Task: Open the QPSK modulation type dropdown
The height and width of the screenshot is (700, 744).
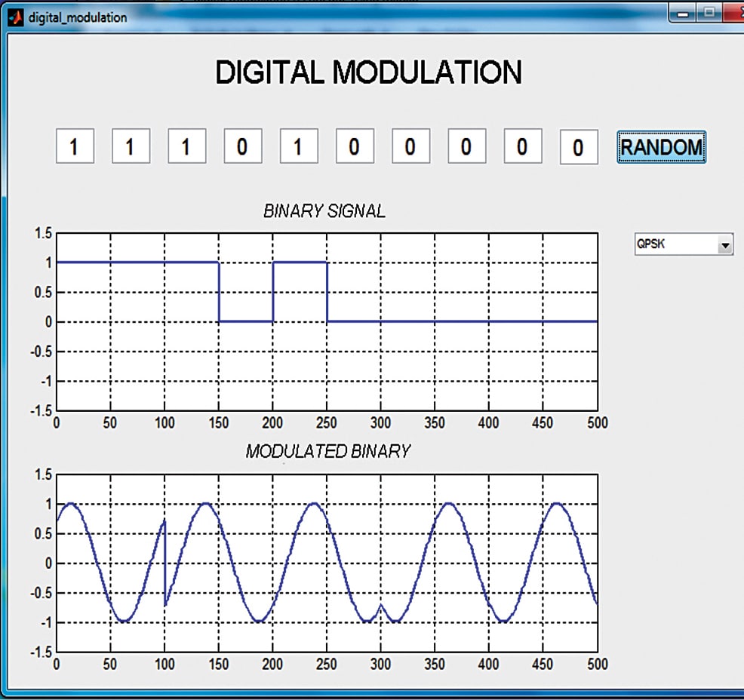Action: click(x=683, y=245)
